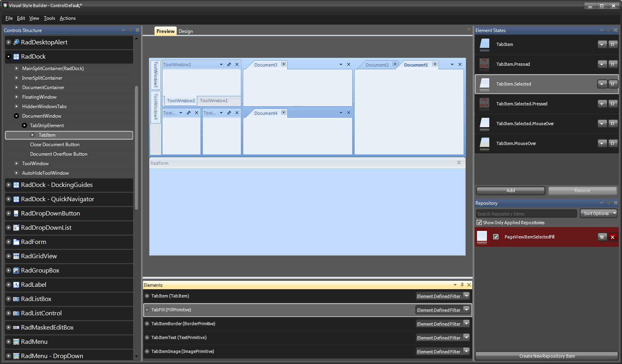Click the RadDesktopAlert control icon
This screenshot has height=364, width=622.
click(16, 42)
